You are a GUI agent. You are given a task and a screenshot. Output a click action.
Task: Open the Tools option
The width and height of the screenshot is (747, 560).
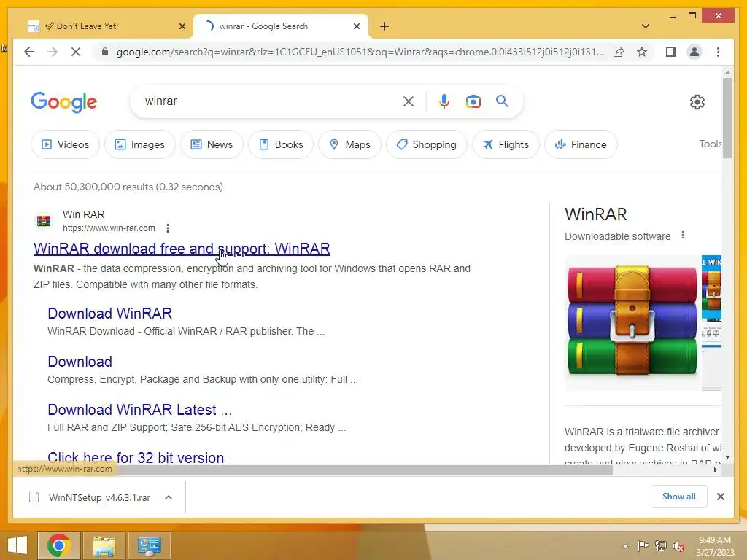pos(710,144)
